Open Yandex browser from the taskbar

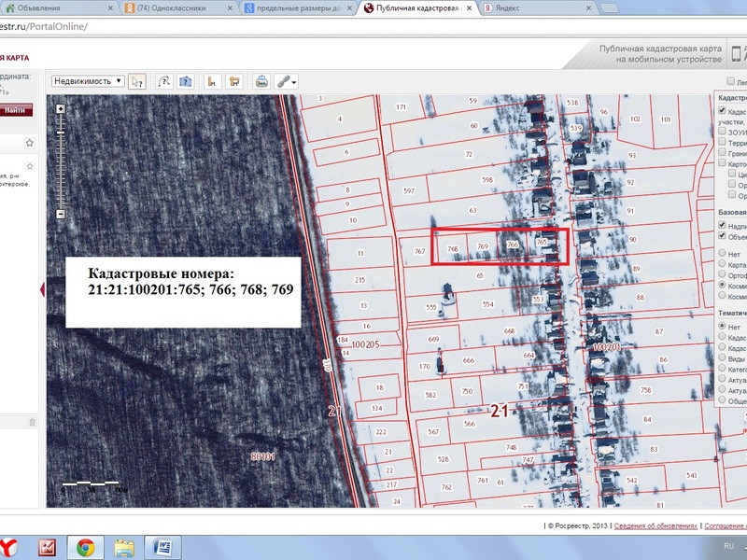click(9, 548)
